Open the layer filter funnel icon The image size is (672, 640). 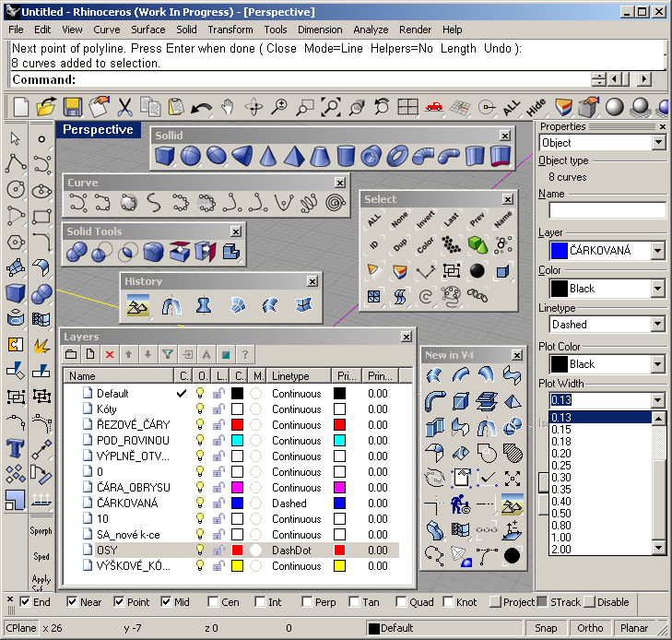click(x=168, y=354)
